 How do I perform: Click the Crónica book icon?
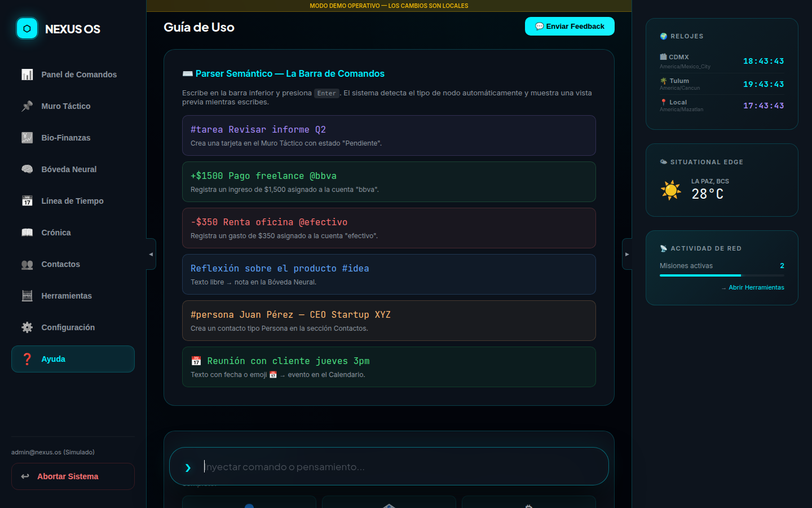[27, 233]
